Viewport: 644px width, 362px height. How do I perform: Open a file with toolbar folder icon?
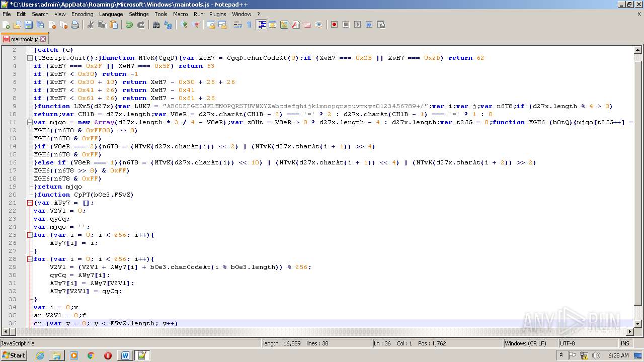tap(17, 25)
